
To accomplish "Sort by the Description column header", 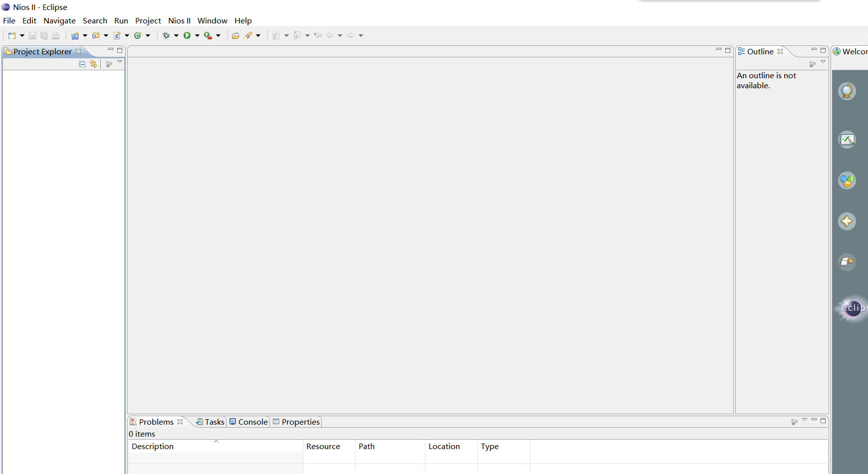I will coord(216,446).
